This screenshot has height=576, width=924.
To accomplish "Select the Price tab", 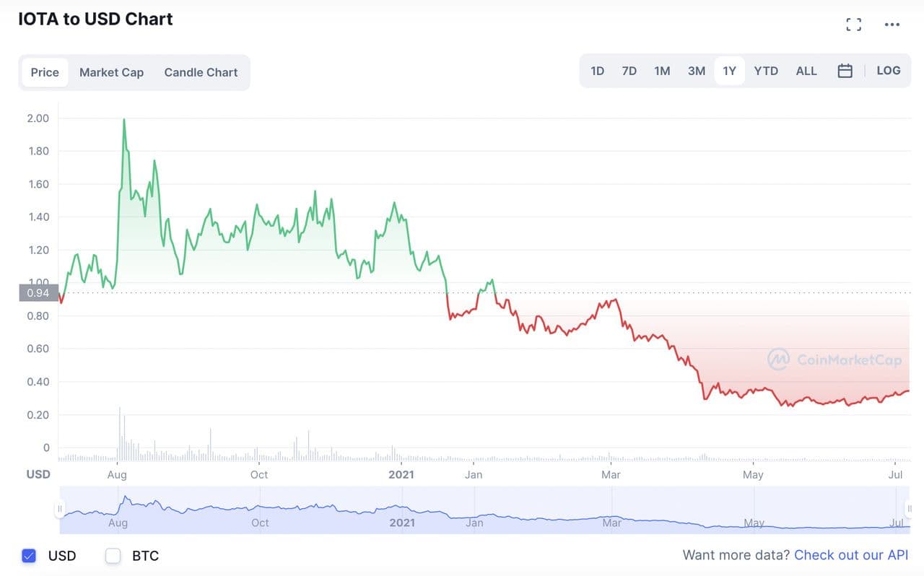I will tap(45, 72).
